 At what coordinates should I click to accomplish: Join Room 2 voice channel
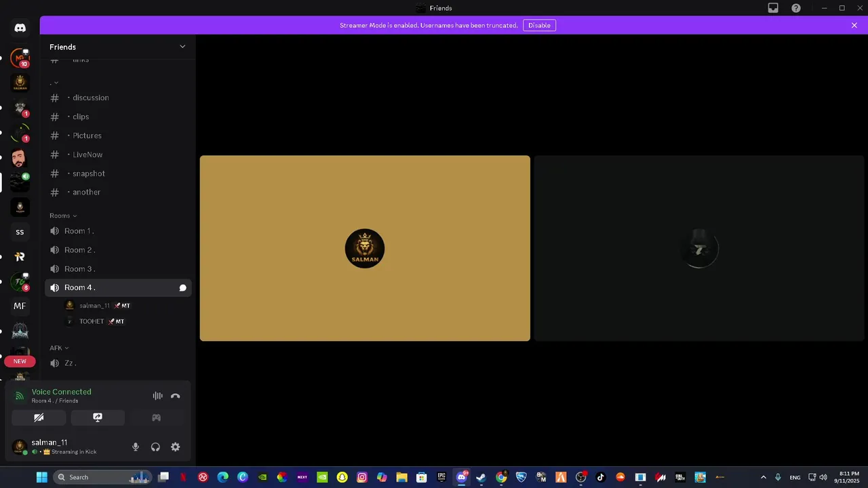click(x=118, y=250)
